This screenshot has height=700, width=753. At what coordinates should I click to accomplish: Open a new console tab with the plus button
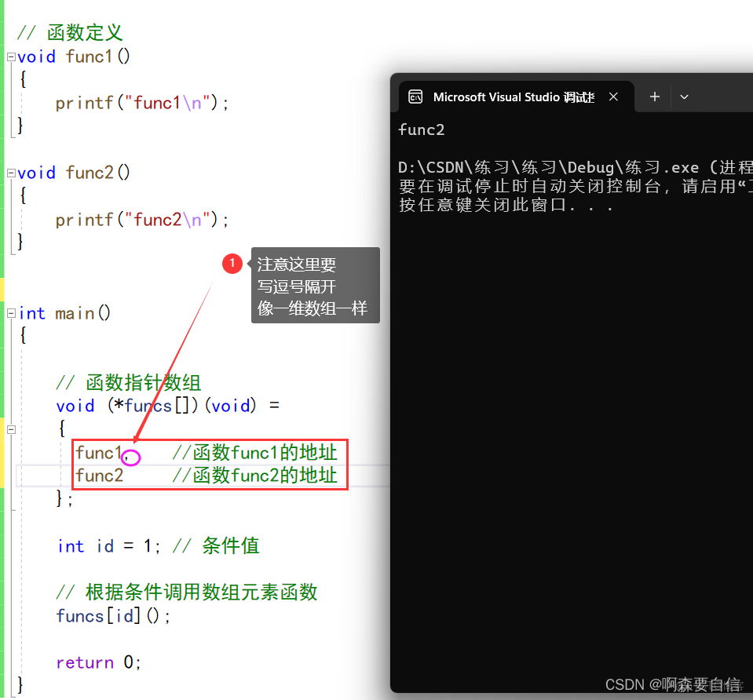click(654, 97)
